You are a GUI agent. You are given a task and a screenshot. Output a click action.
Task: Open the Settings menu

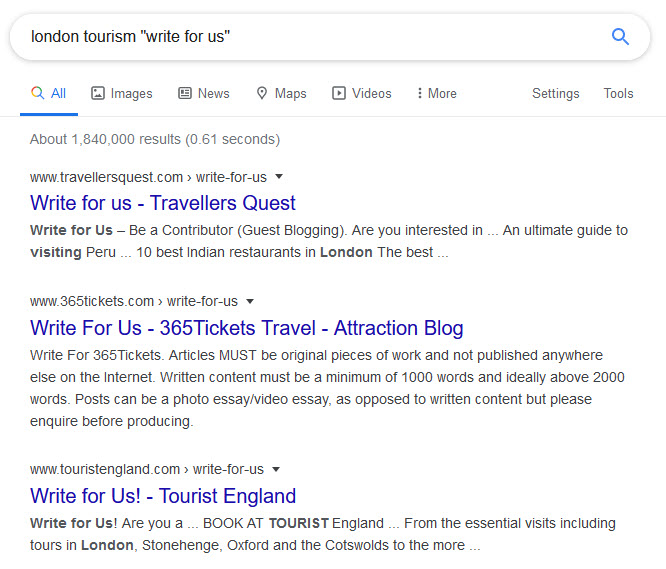556,93
